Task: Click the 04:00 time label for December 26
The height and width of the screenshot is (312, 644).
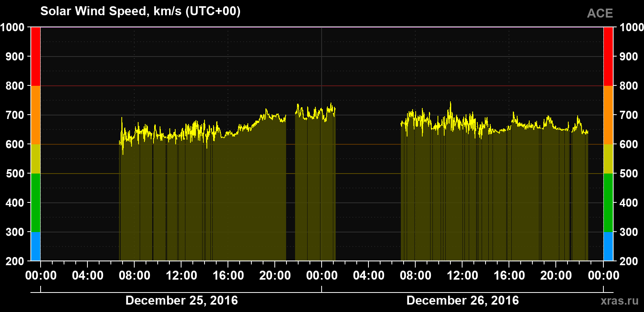Action: [x=369, y=276]
